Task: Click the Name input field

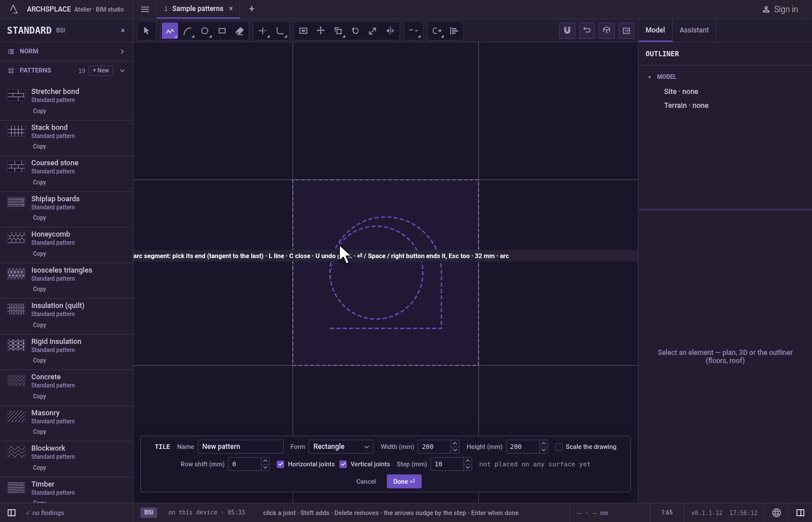Action: [241, 447]
